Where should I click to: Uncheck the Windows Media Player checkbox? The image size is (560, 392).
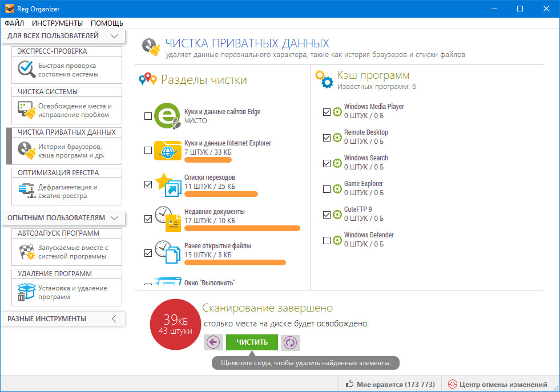(327, 112)
